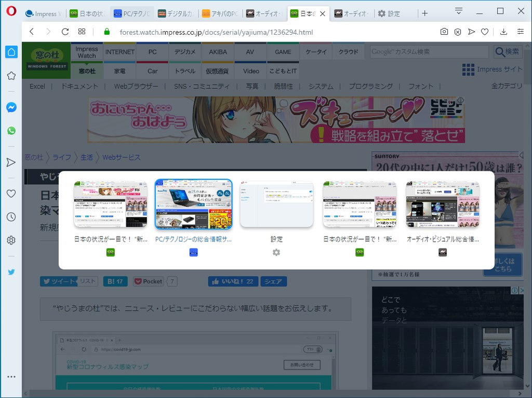
Task: Take a page snapshot with the camera icon
Action: point(444,32)
